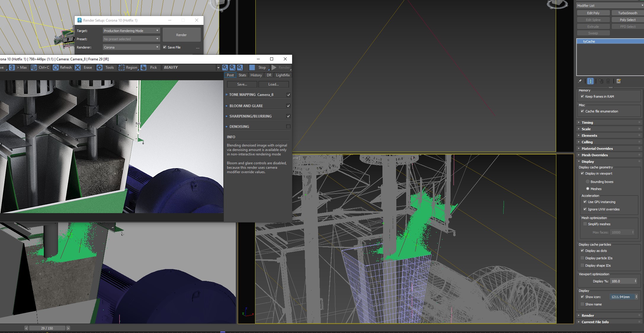644x333 pixels.
Task: Disable Sharpening/Blurring checkbox
Action: (x=289, y=116)
